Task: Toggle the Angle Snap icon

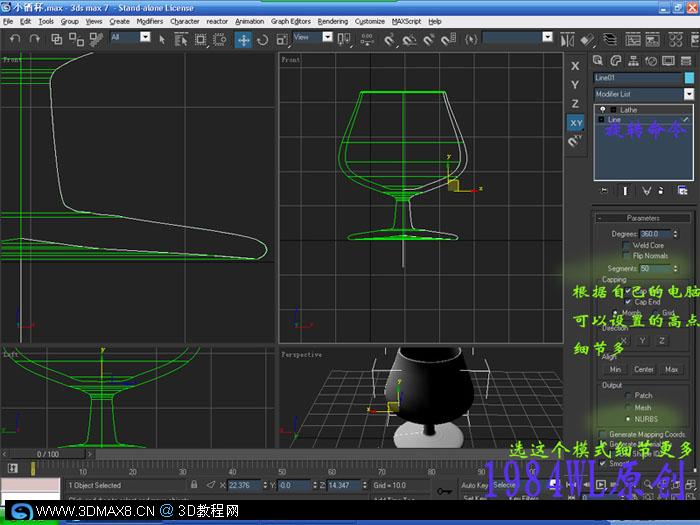Action: (408, 40)
